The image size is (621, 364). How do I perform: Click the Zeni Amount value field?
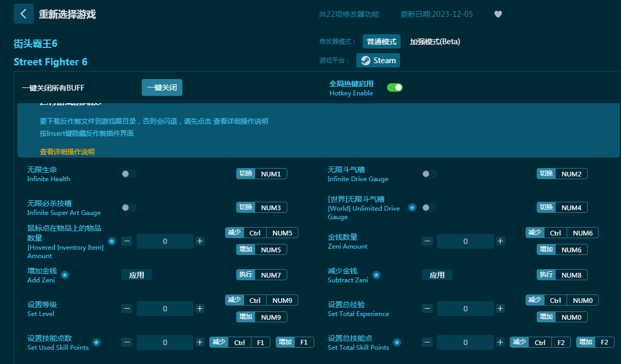(465, 241)
